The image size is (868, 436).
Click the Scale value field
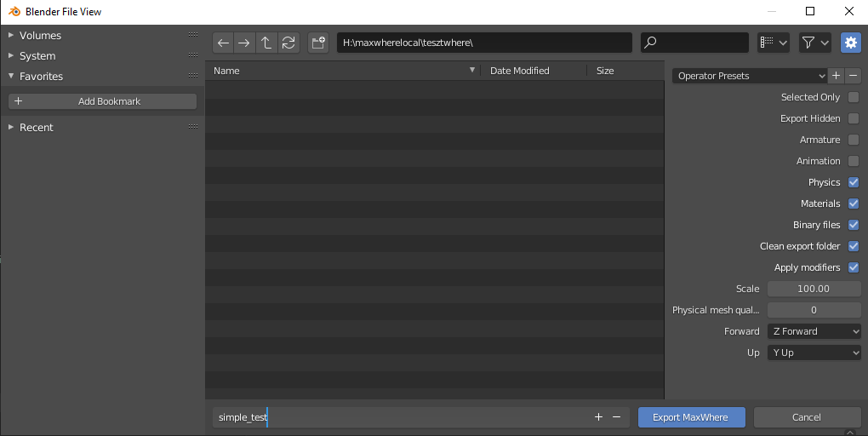(814, 289)
